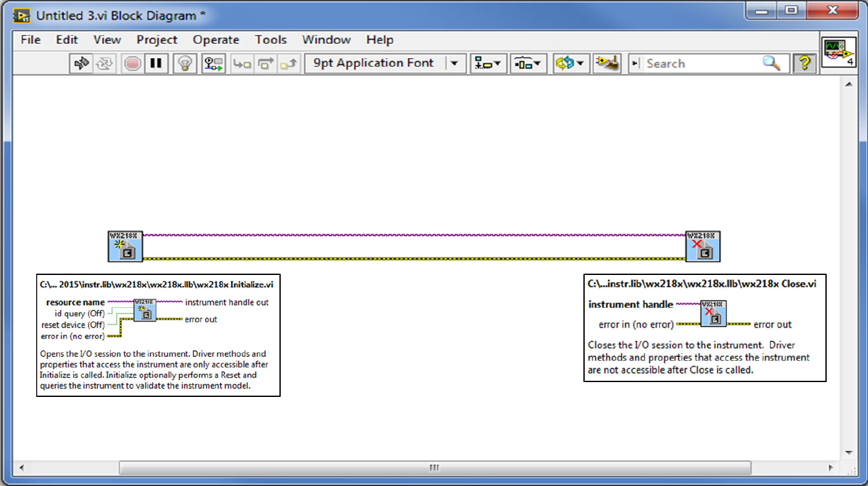Select the wx218x Close VI node

703,246
